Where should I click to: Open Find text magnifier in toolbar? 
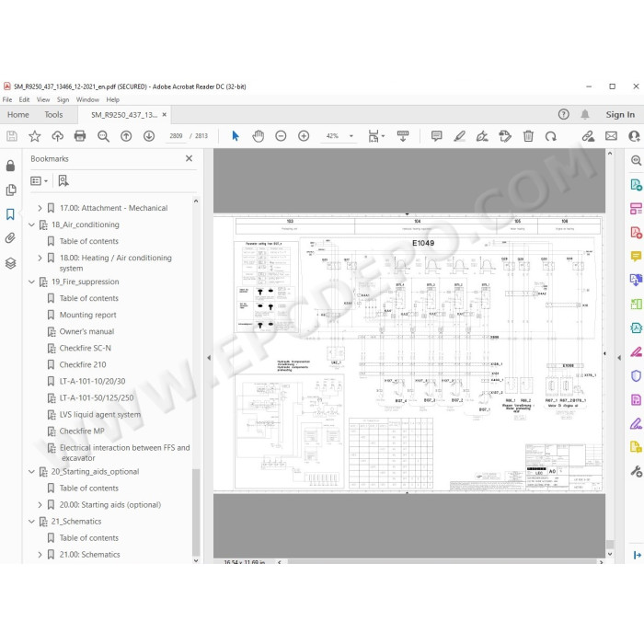click(x=103, y=136)
